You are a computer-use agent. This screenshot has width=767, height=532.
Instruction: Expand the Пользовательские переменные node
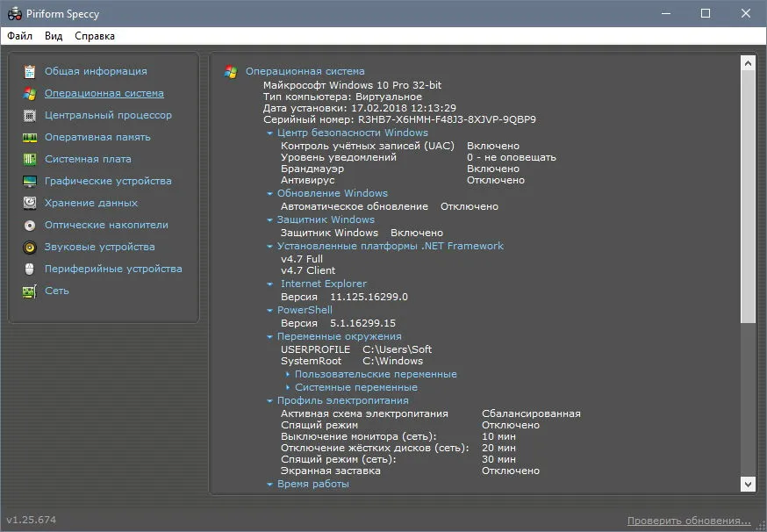pos(288,374)
